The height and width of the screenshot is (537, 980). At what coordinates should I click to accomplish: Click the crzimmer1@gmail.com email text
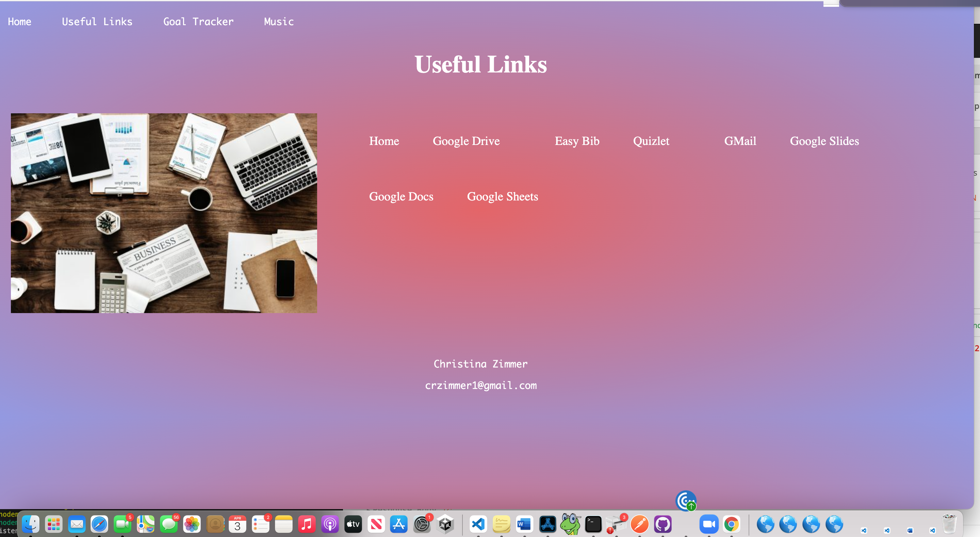(x=480, y=386)
